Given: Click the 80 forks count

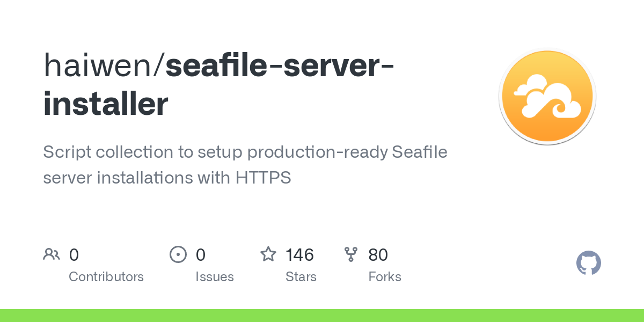Looking at the screenshot, I should (x=378, y=254).
